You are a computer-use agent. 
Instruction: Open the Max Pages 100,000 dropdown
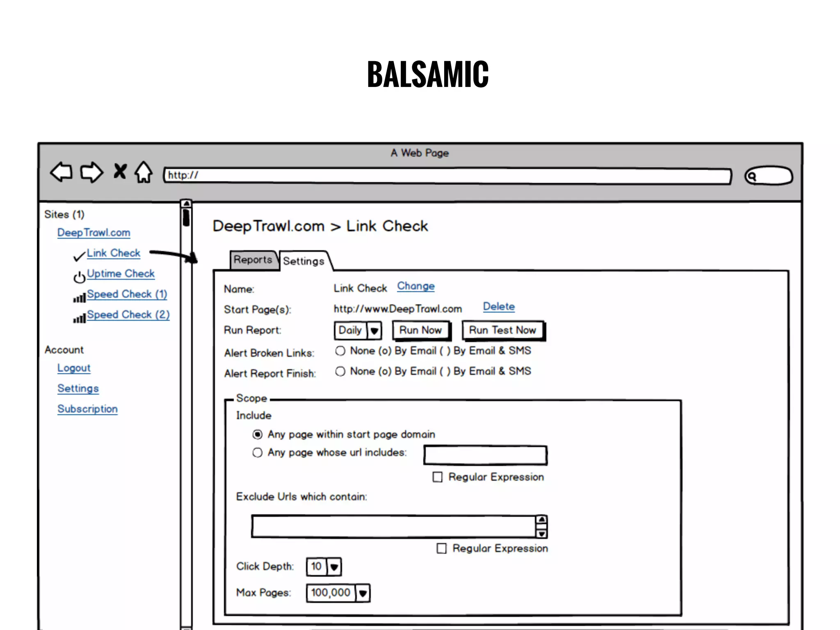tap(363, 593)
